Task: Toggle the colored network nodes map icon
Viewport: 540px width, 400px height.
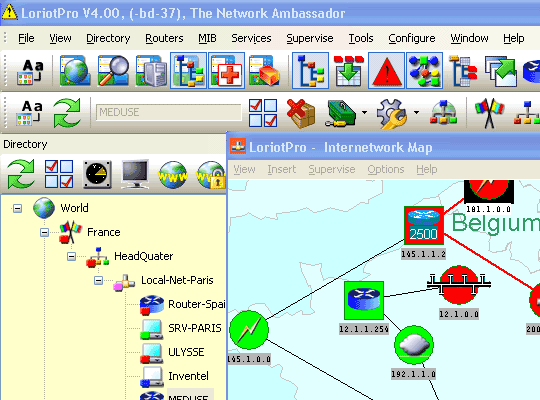Action: [x=424, y=71]
